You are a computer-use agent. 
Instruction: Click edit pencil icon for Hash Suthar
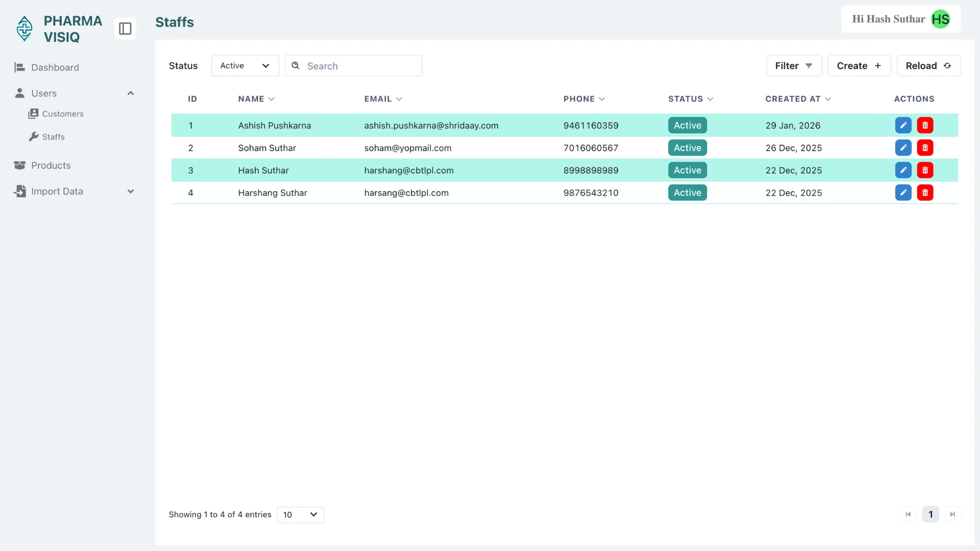[903, 170]
